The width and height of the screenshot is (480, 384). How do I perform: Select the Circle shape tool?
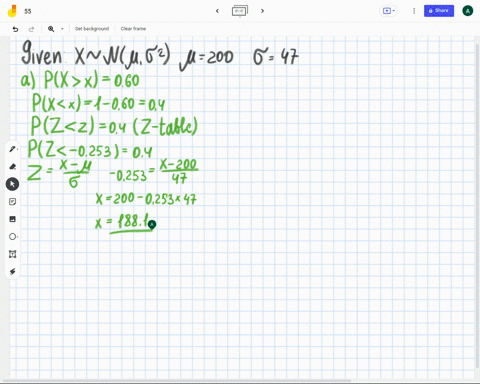12,237
